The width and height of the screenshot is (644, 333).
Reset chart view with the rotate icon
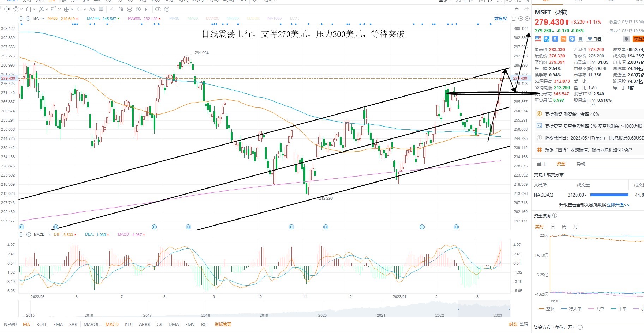pos(514,19)
